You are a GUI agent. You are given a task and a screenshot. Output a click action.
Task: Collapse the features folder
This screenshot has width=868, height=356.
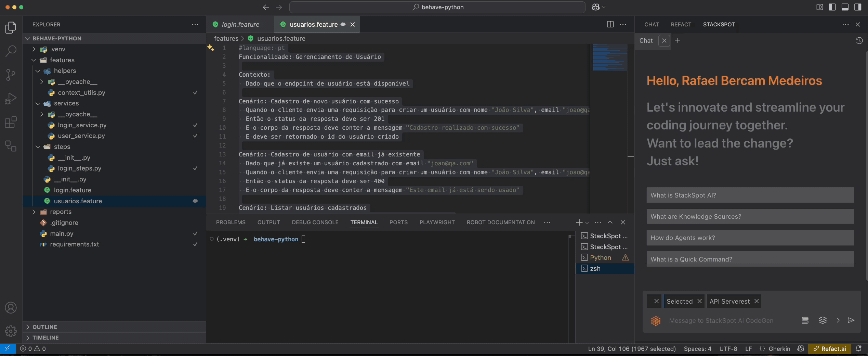(34, 60)
